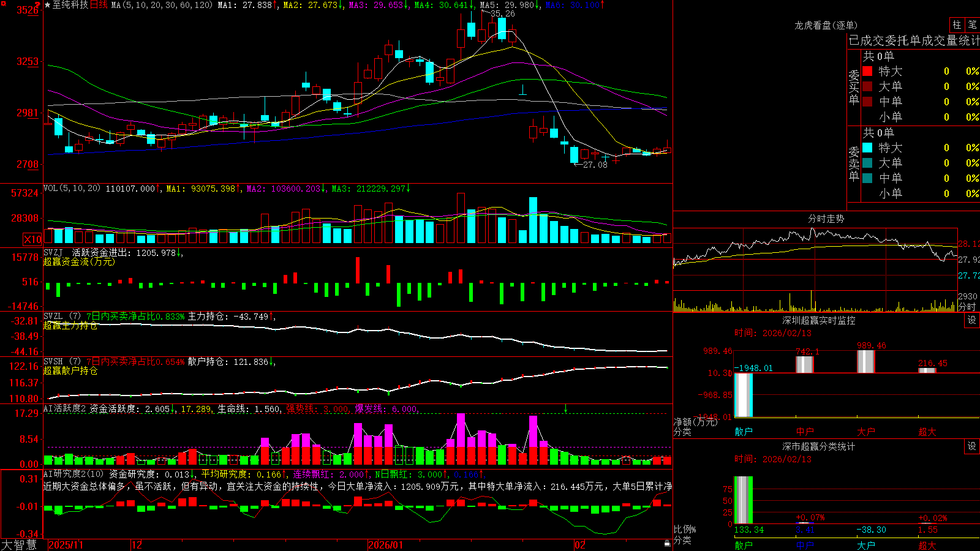Click the red question mark help icon
The width and height of the screenshot is (980, 551).
pos(37,6)
